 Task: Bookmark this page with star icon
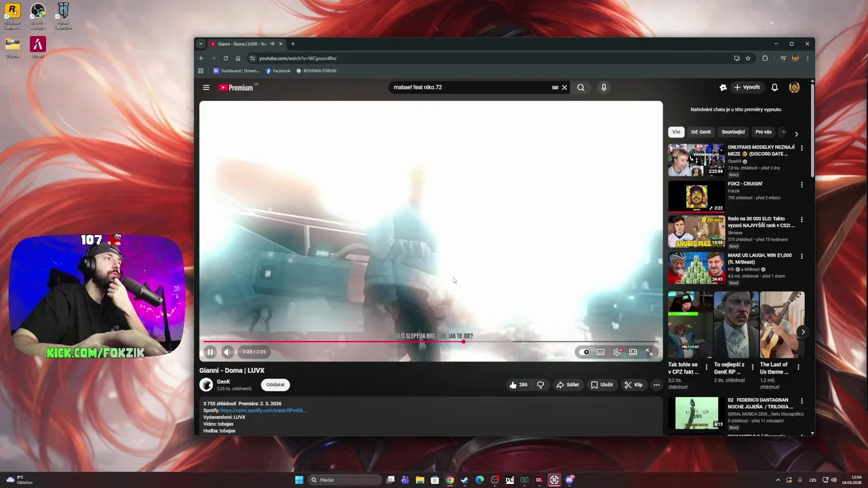(748, 58)
